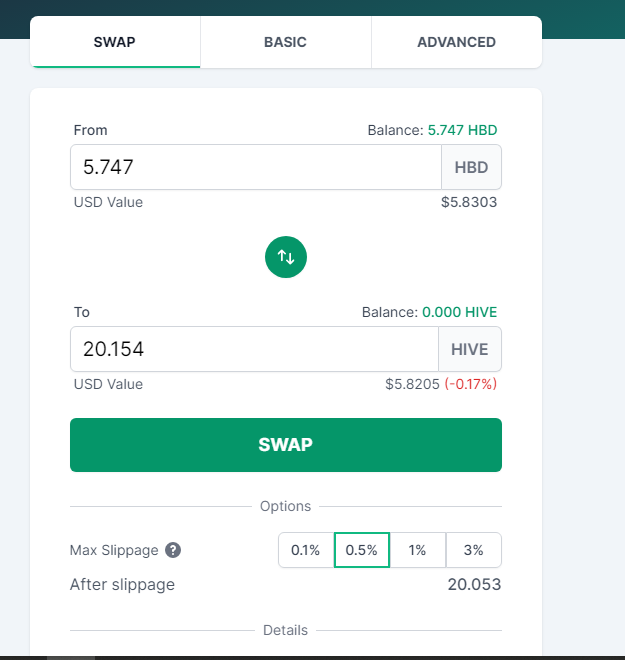Open the Max Slippage help icon
This screenshot has height=660, width=625.
[x=173, y=550]
